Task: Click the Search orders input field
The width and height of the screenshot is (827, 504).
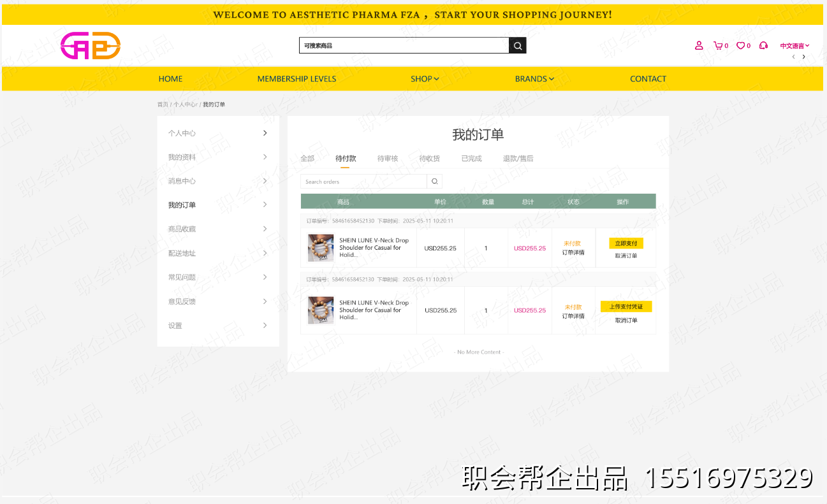Action: (x=363, y=182)
